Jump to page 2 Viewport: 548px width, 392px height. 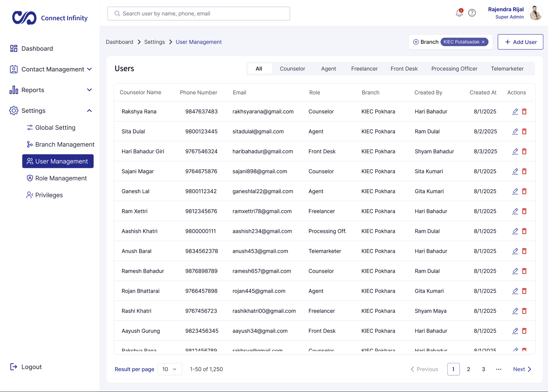(468, 369)
